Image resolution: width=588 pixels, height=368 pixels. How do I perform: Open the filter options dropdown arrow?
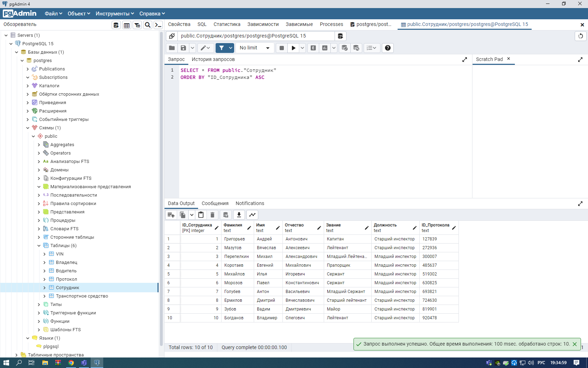click(x=231, y=48)
